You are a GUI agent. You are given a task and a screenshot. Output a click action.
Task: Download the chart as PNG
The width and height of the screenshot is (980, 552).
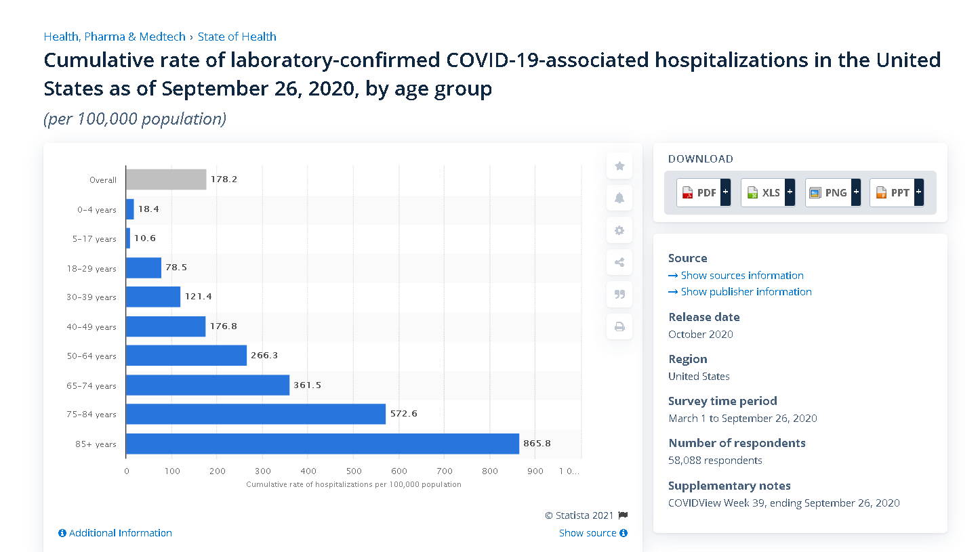point(828,192)
